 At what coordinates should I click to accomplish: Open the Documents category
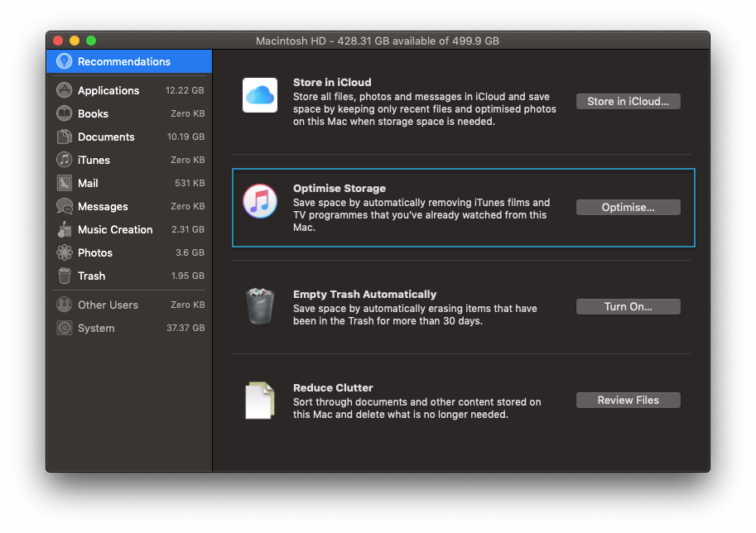coord(129,137)
